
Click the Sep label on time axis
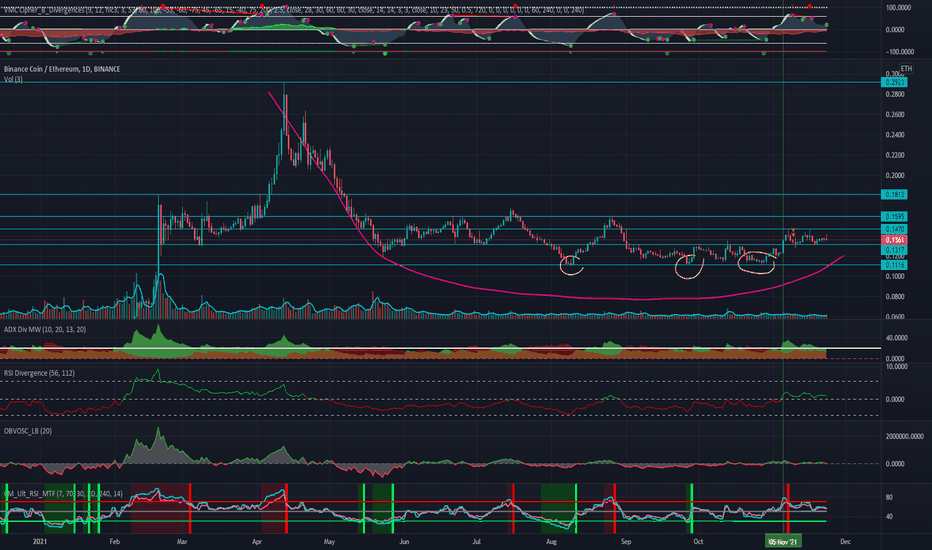tap(625, 542)
